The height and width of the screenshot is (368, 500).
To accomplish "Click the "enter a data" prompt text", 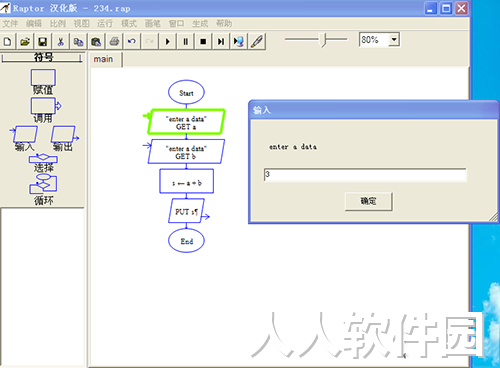I will click(293, 147).
